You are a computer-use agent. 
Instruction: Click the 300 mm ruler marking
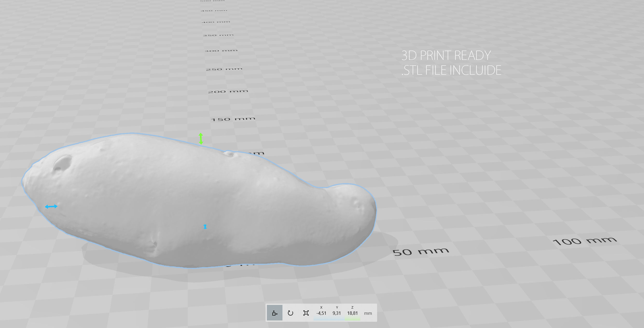pyautogui.click(x=221, y=51)
